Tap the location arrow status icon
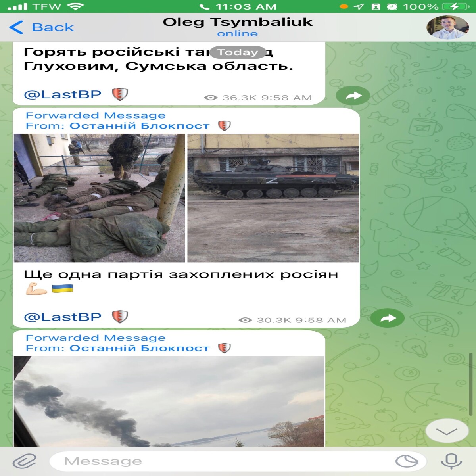The image size is (476, 476). click(358, 7)
